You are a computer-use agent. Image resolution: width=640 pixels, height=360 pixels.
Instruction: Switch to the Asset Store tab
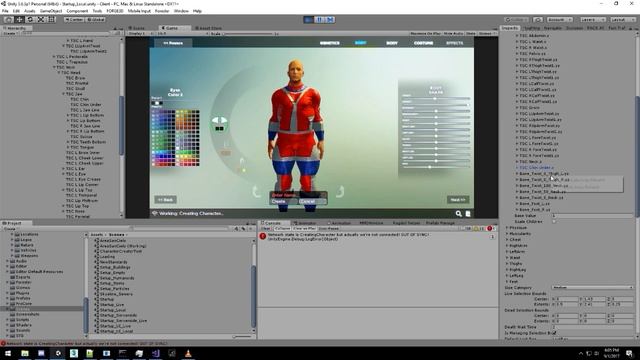pyautogui.click(x=208, y=28)
